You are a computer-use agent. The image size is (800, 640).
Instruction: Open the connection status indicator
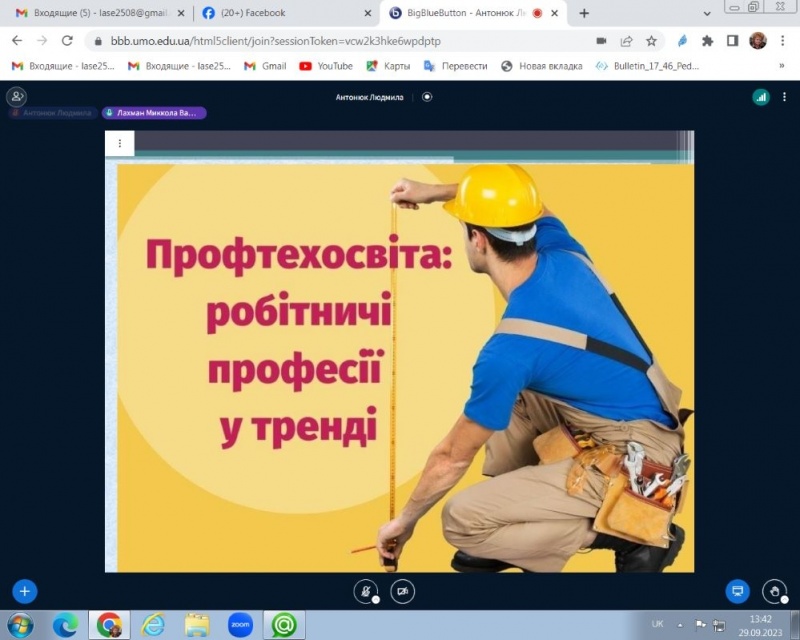coord(761,97)
